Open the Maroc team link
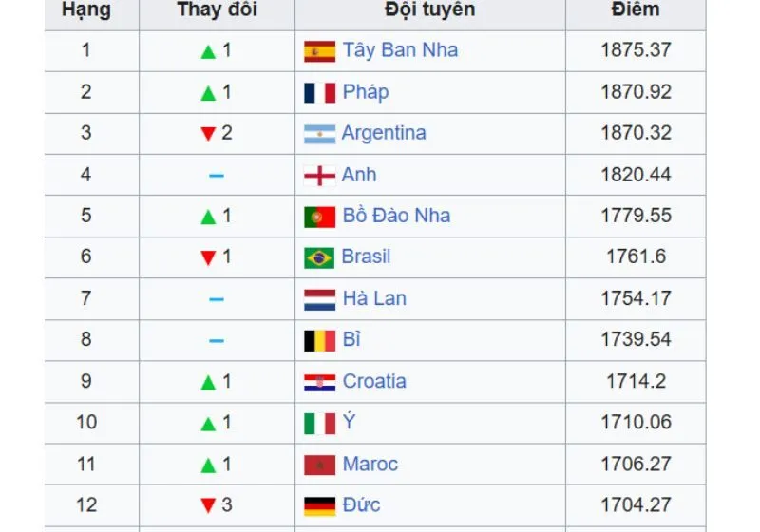 (x=370, y=464)
